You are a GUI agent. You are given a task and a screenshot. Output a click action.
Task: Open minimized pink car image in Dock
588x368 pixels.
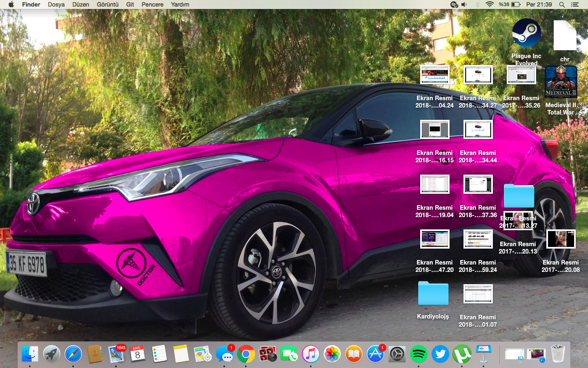coord(536,355)
